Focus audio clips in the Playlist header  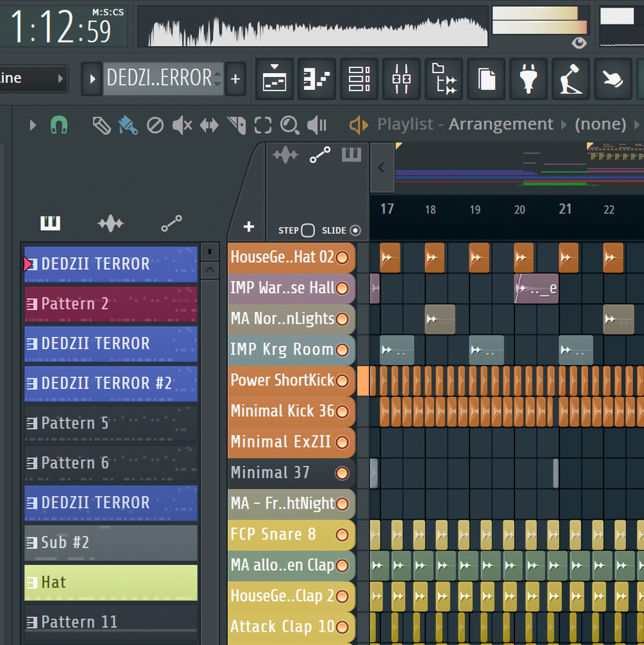[x=285, y=155]
